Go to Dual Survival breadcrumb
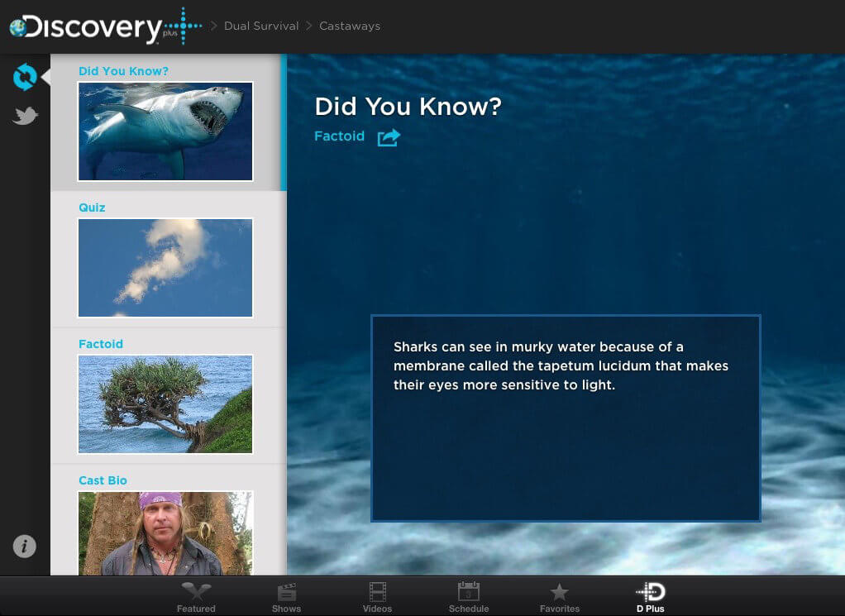The height and width of the screenshot is (616, 845). (261, 26)
